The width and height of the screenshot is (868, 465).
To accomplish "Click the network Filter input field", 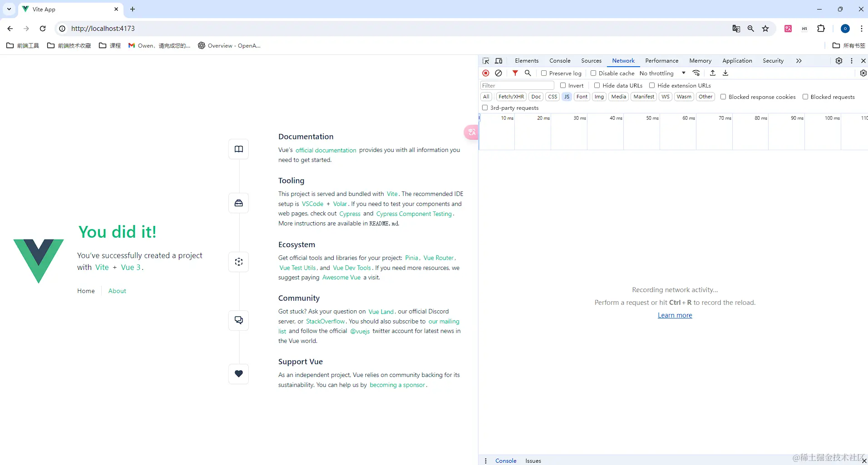I will pos(517,85).
